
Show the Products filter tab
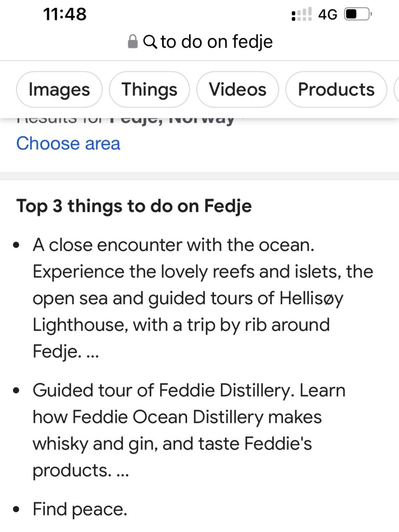[336, 89]
